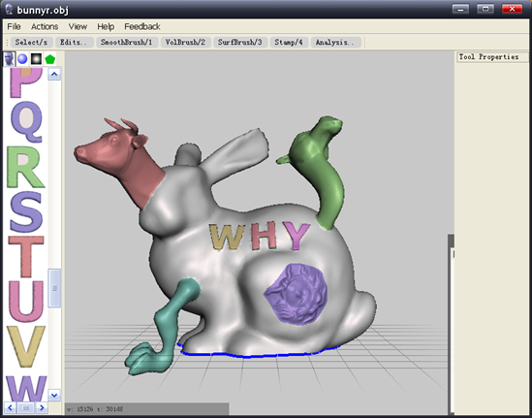Click the vertex and triangle count status text

point(95,409)
